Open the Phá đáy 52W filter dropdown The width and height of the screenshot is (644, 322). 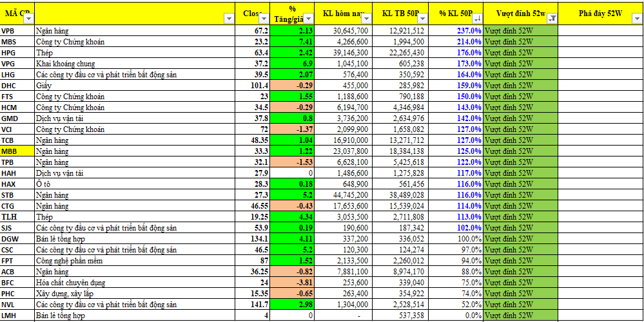click(636, 19)
